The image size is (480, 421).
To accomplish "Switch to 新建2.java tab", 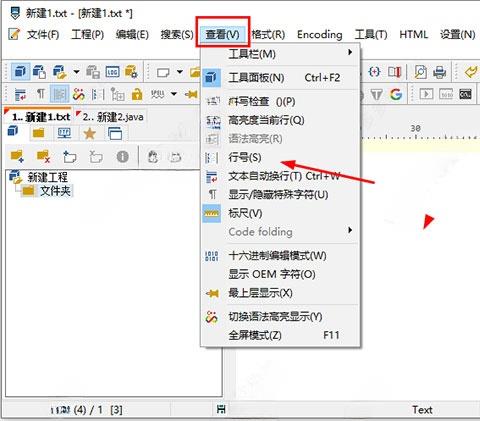I will (x=110, y=117).
